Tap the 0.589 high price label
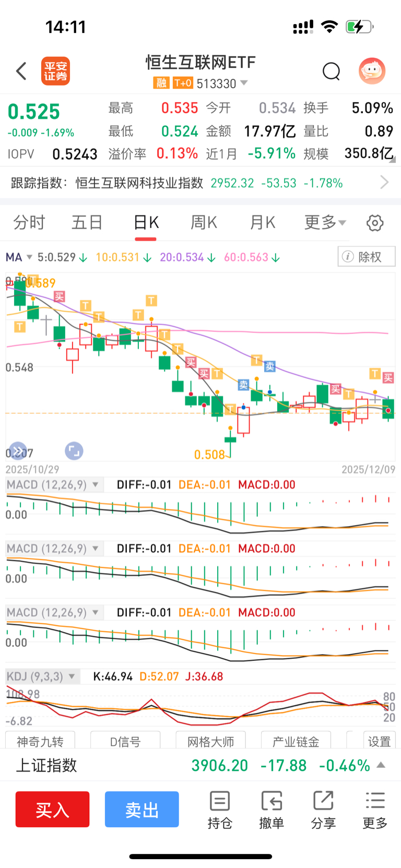 pos(40,283)
